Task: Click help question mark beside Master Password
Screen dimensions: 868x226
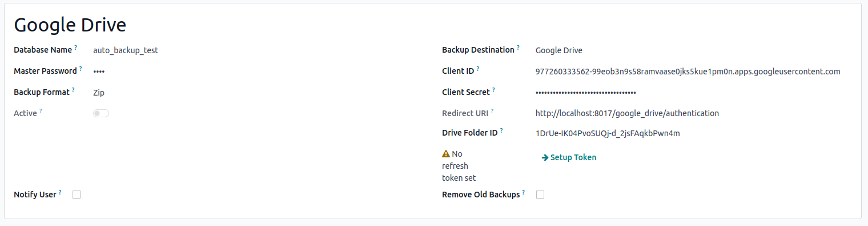Action: click(x=81, y=69)
